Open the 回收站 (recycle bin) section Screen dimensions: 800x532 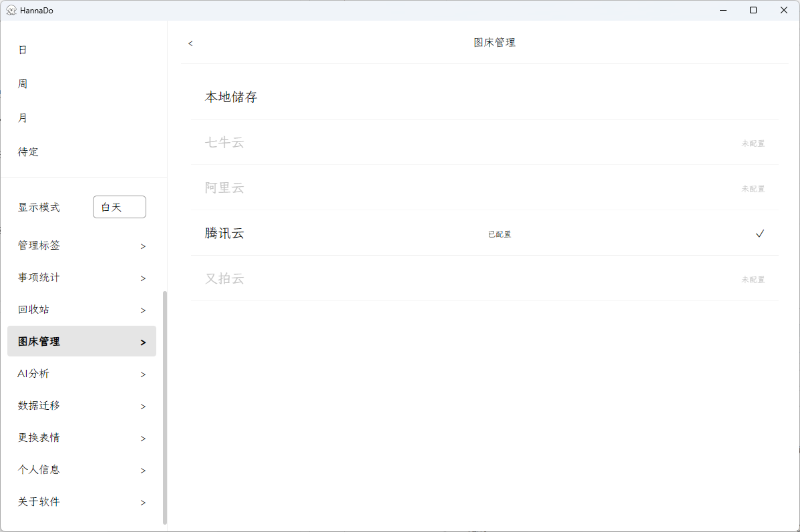[x=33, y=309]
